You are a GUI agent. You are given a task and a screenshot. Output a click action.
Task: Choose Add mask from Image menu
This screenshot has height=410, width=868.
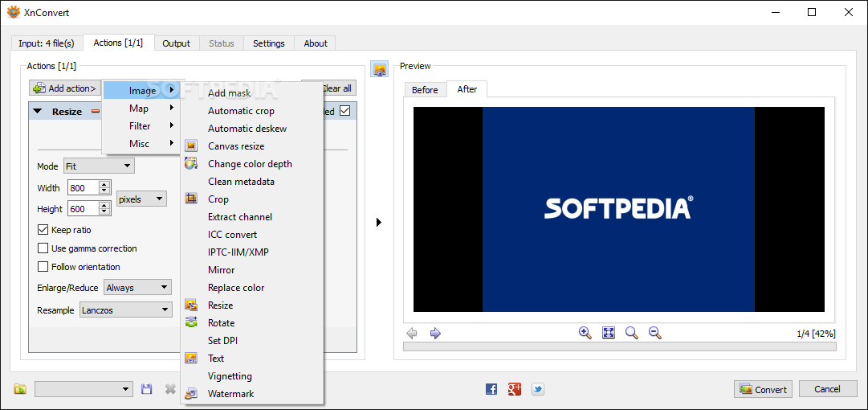[252, 93]
